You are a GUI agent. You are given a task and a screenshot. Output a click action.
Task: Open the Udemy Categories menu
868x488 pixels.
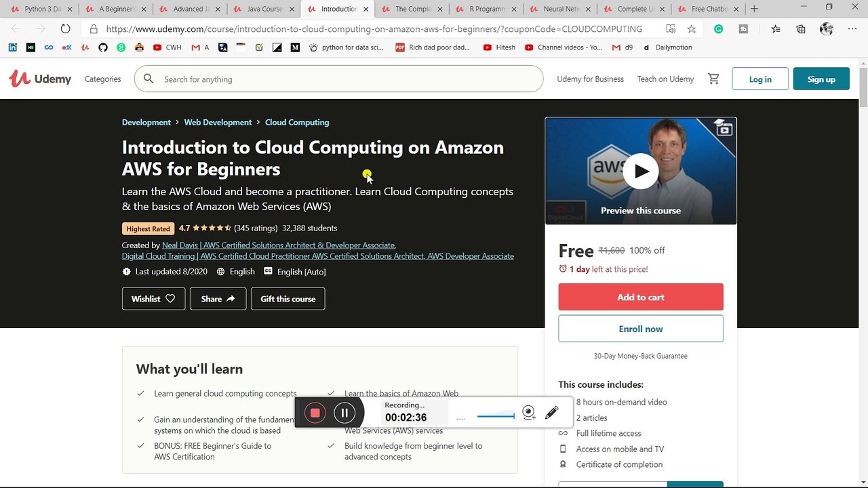pyautogui.click(x=102, y=79)
